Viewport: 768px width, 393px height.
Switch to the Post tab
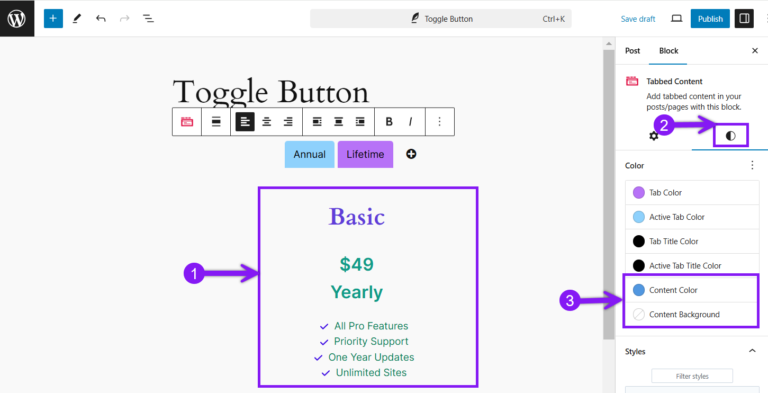pyautogui.click(x=632, y=51)
